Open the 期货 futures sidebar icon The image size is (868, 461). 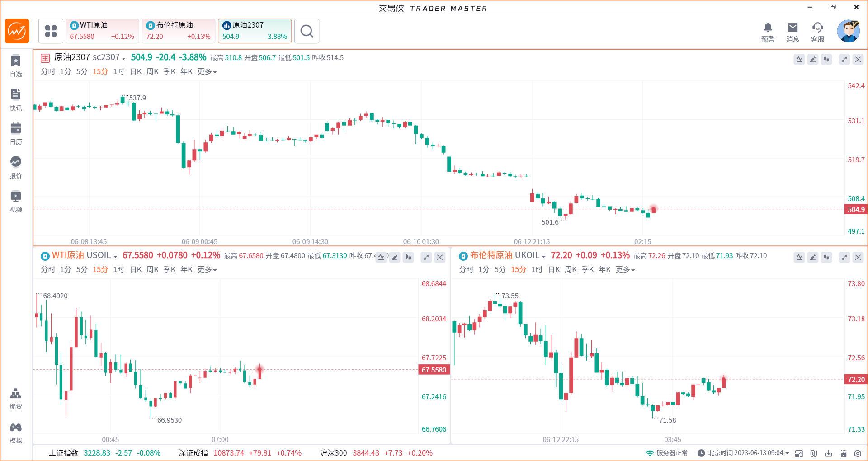16,399
